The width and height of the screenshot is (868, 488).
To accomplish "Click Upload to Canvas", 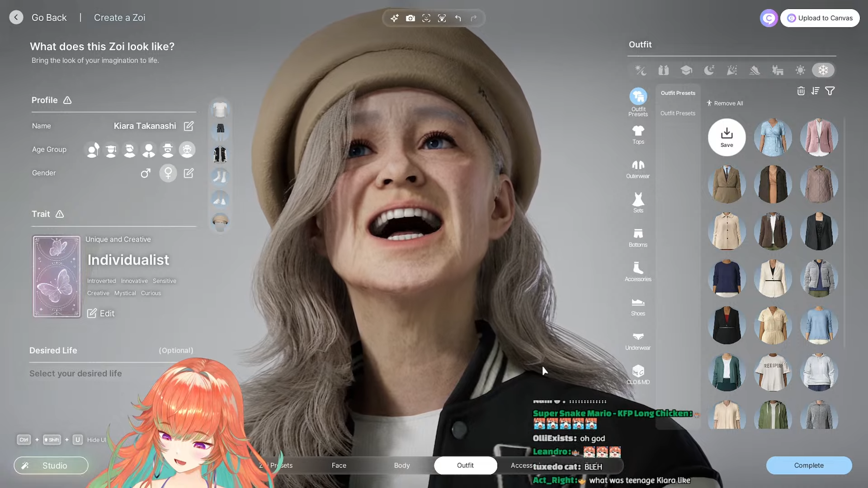I will pos(820,18).
